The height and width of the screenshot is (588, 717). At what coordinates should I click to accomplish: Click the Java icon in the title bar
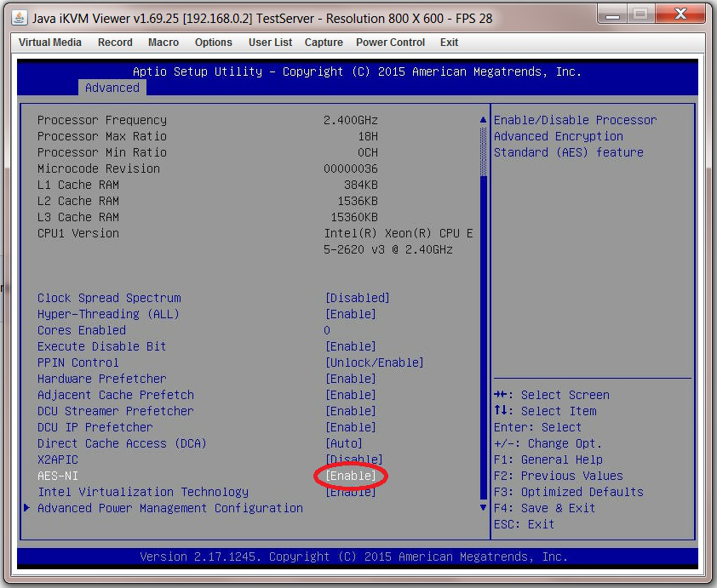point(17,14)
